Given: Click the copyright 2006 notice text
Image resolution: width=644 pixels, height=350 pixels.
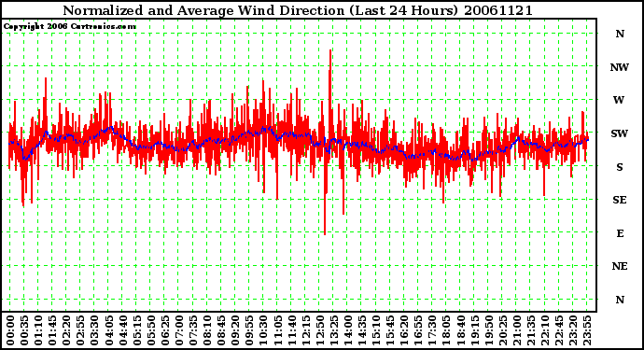Looking at the screenshot, I should (x=69, y=27).
